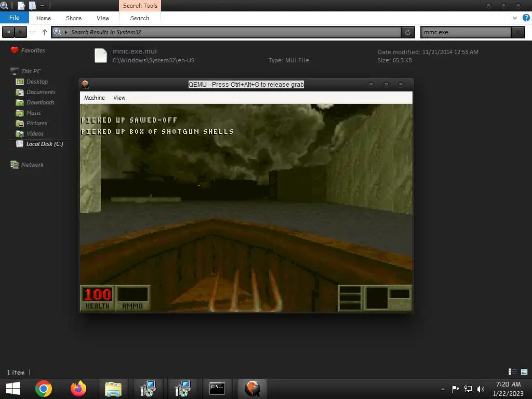Screen dimensions: 532x399
Task: Open the network status tray icon
Action: click(x=468, y=389)
